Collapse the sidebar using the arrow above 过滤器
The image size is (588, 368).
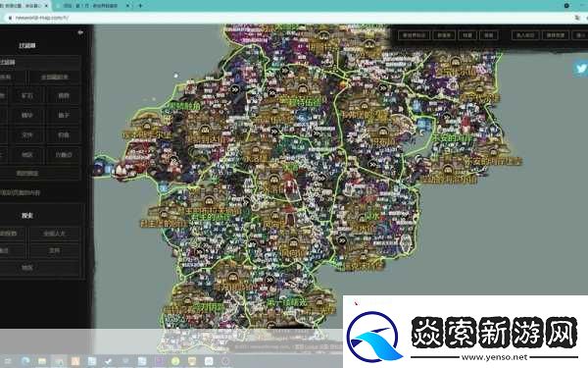click(80, 32)
